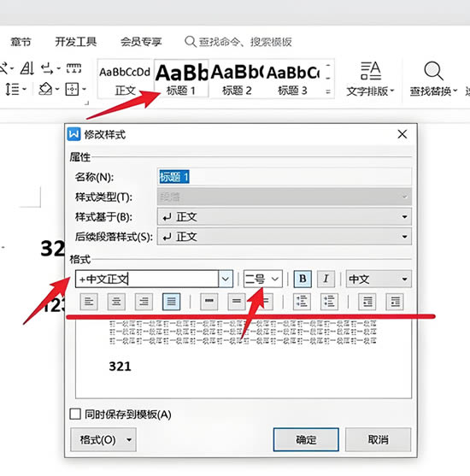Image resolution: width=470 pixels, height=476 pixels.
Task: Click the 确定 button
Action: [x=306, y=439]
